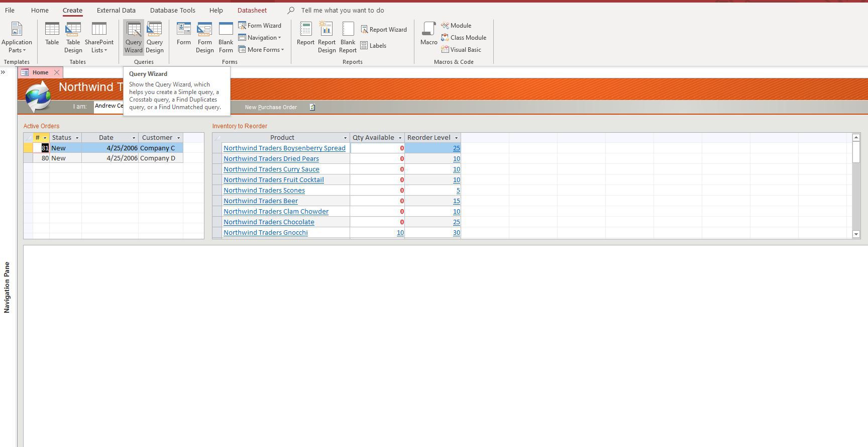868x447 pixels.
Task: Open the File menu
Action: click(10, 10)
